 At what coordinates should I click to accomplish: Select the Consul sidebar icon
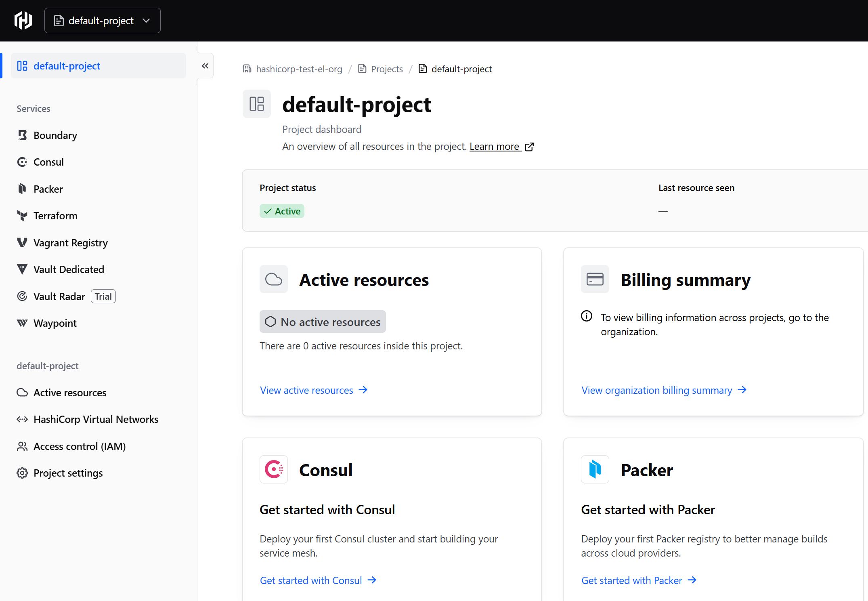(22, 162)
